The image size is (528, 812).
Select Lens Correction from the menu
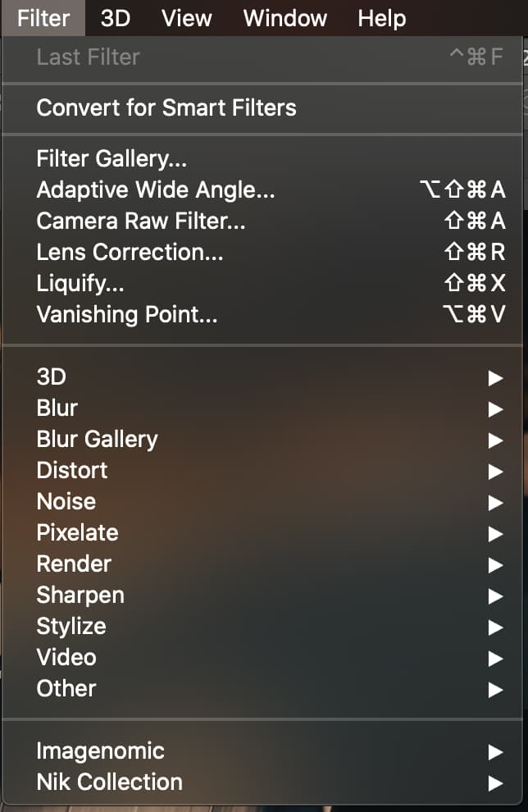pyautogui.click(x=262, y=252)
